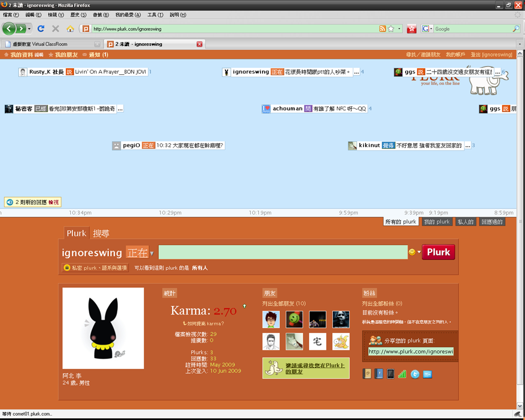Bookmark this page with the star icon

[391, 29]
